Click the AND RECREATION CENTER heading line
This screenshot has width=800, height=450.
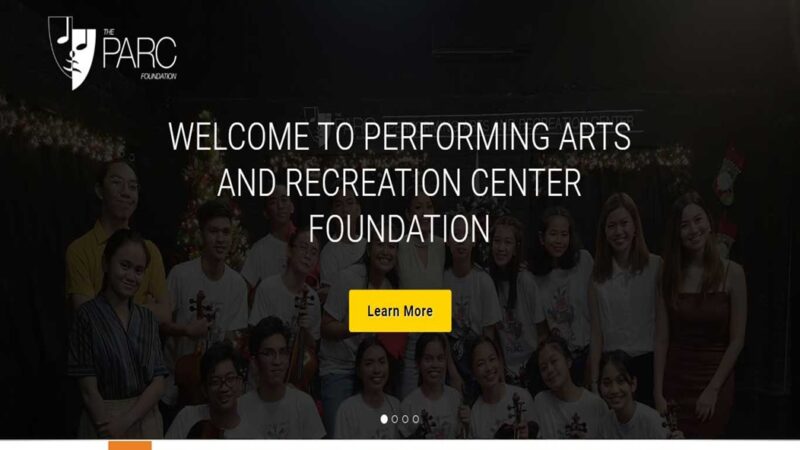[x=399, y=182]
